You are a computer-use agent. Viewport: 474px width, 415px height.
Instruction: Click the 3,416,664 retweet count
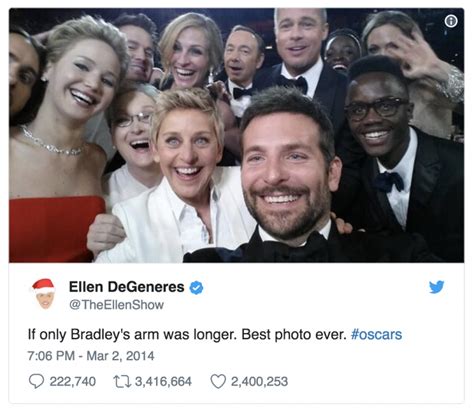coord(163,382)
